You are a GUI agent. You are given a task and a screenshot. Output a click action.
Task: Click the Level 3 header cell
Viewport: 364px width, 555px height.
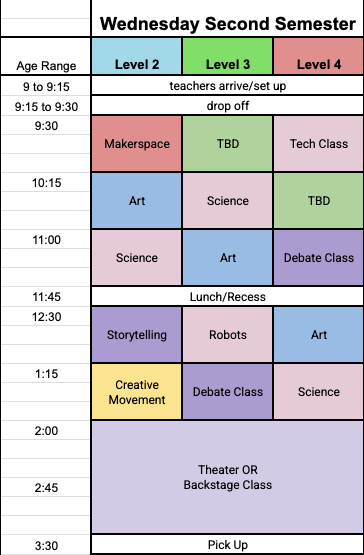[x=228, y=56]
